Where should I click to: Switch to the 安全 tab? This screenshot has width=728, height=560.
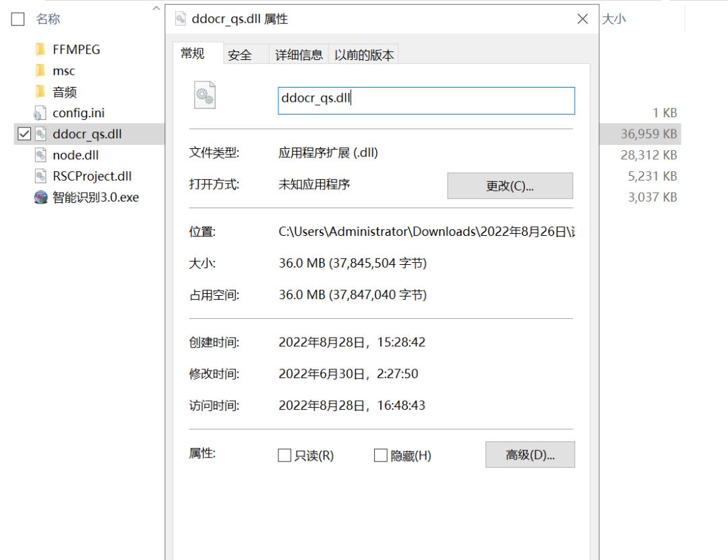click(241, 53)
